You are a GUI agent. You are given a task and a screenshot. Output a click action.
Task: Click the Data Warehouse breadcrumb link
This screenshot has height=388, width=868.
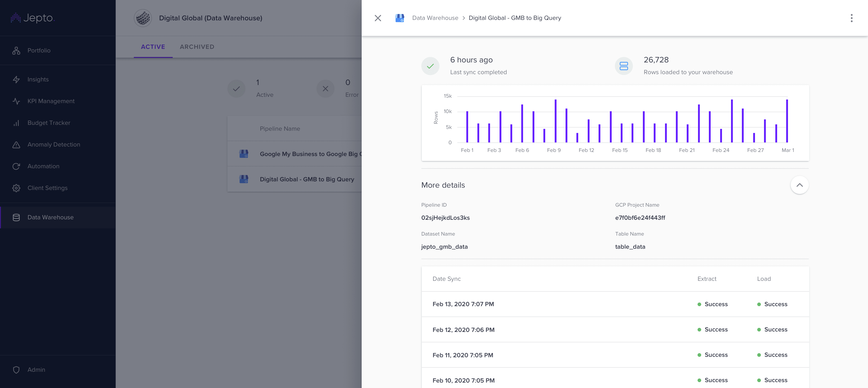[435, 18]
